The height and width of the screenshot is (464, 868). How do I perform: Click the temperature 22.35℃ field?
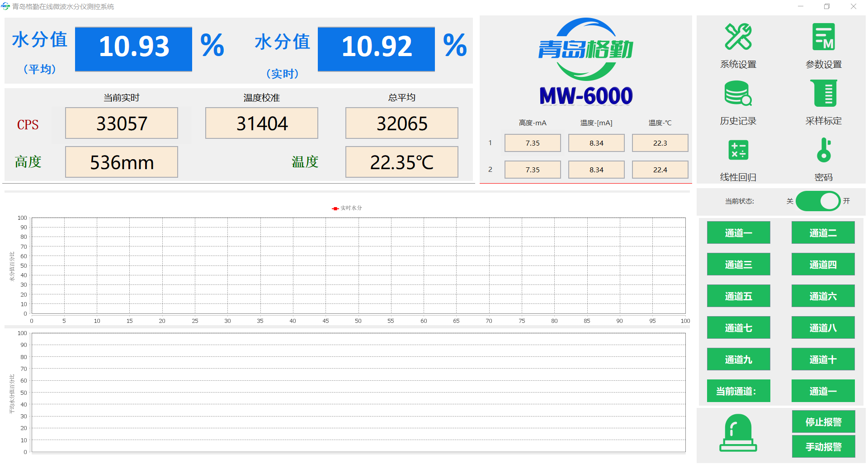tap(401, 162)
